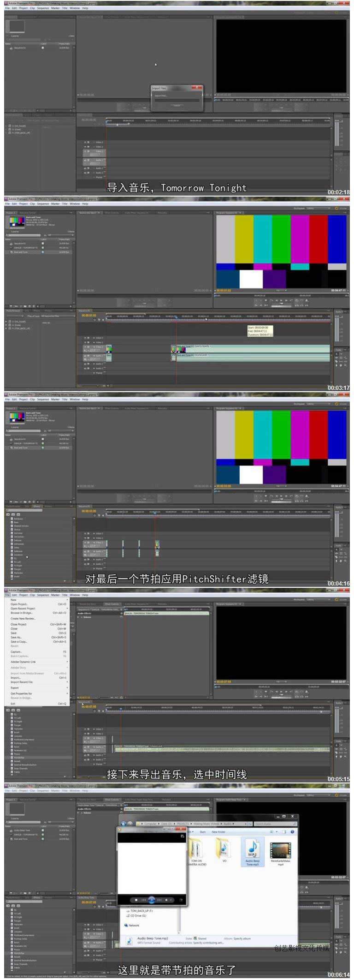This screenshot has width=354, height=980.
Task: Toggle Video 1 eye visibility, 00:03:17 frame
Action: pos(85,347)
